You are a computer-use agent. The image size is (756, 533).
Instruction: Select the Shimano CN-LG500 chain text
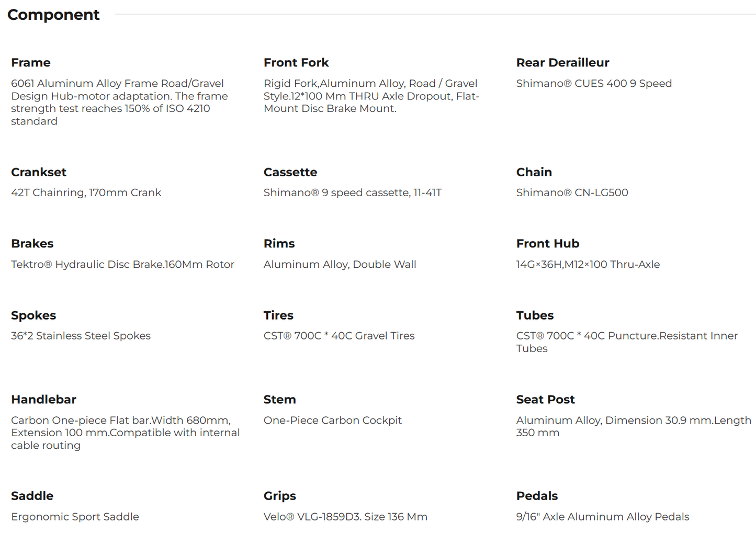pos(572,193)
